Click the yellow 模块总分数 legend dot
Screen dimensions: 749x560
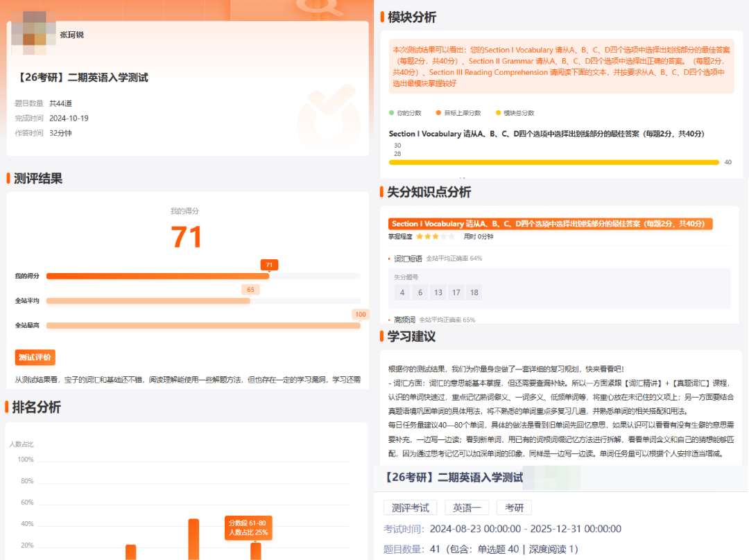498,113
